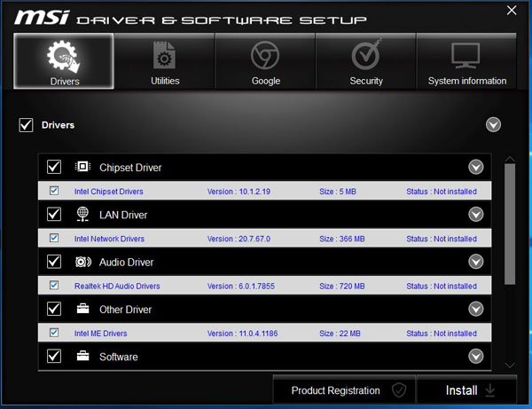Click the Software briefcase icon
The image size is (532, 409).
pos(82,356)
